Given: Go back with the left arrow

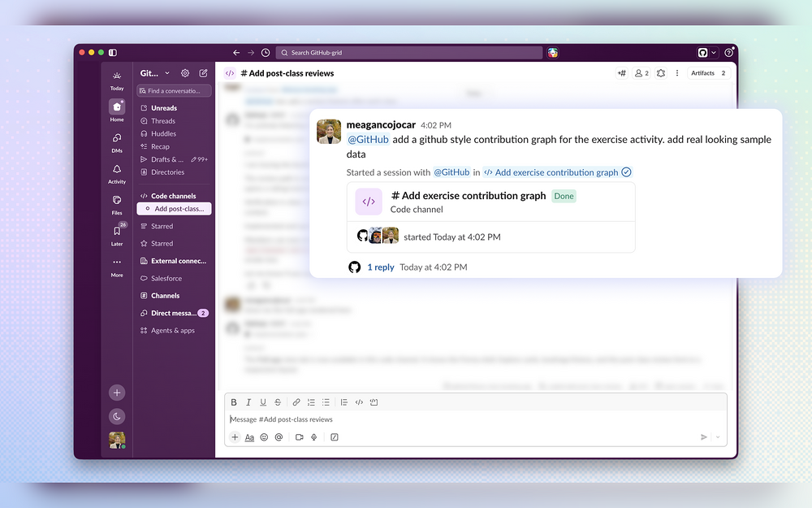Looking at the screenshot, I should tap(236, 52).
